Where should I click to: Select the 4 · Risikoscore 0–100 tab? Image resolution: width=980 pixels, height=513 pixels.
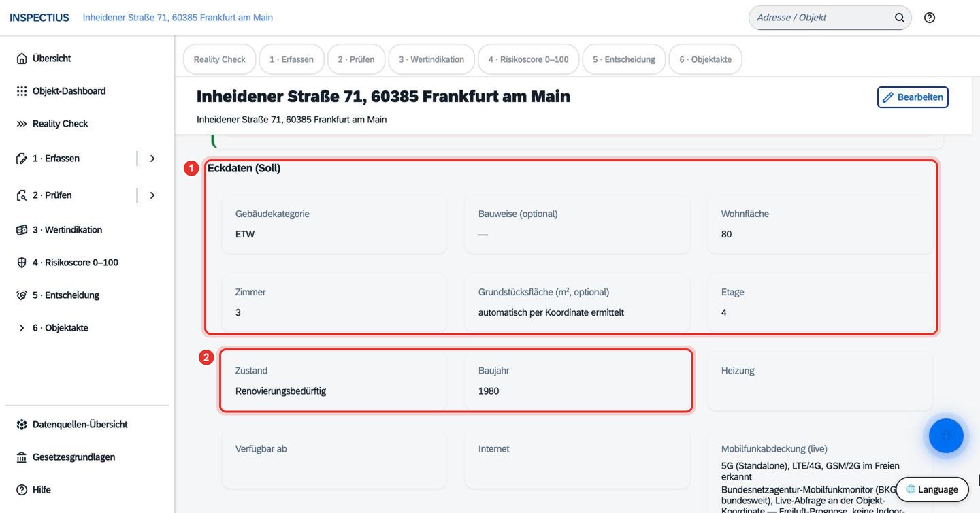tap(528, 59)
